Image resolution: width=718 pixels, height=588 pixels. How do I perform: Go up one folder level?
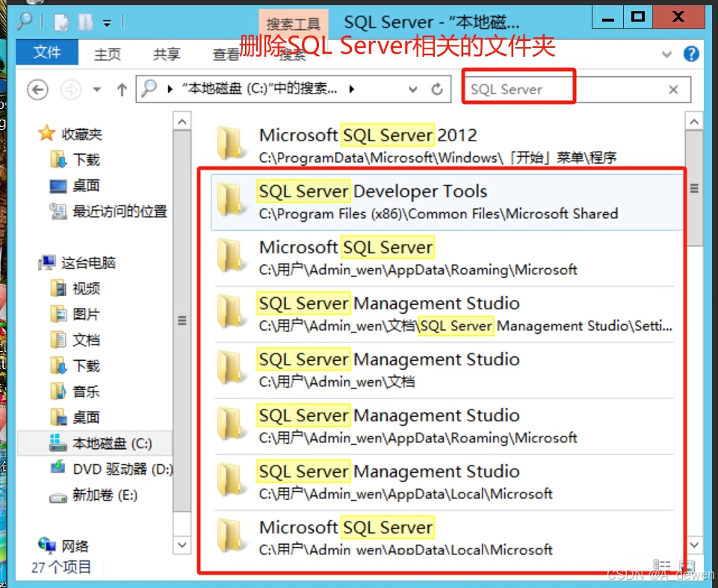coord(122,90)
